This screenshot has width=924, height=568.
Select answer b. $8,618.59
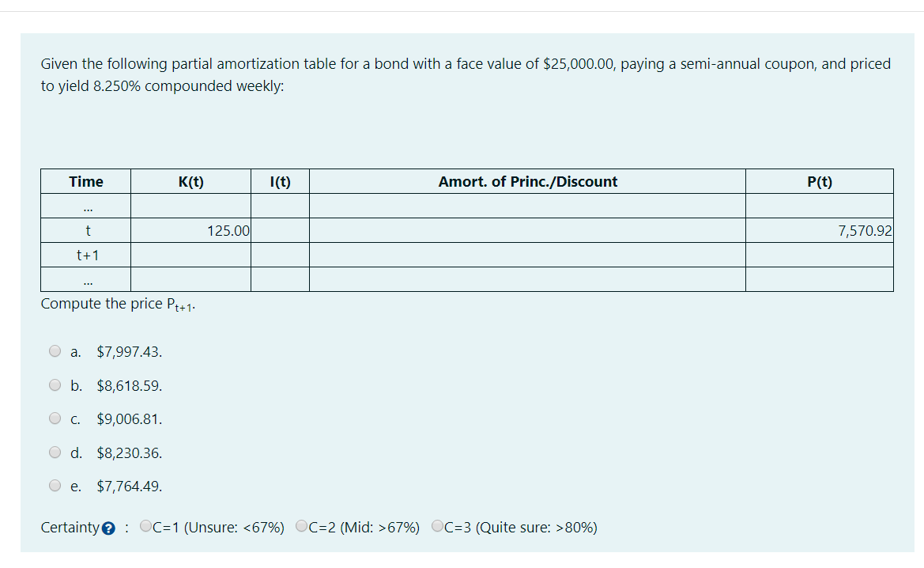55,384
